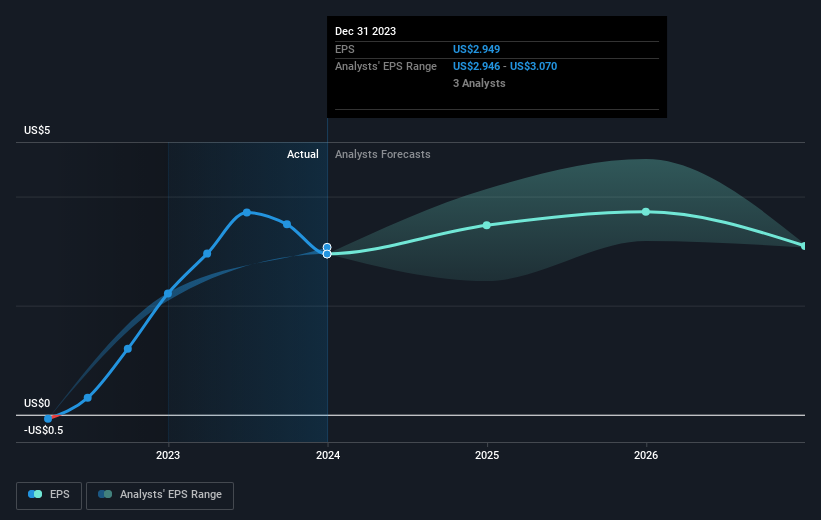Click the 'Dec 31 2023' tooltip date
The height and width of the screenshot is (520, 821).
pos(365,31)
